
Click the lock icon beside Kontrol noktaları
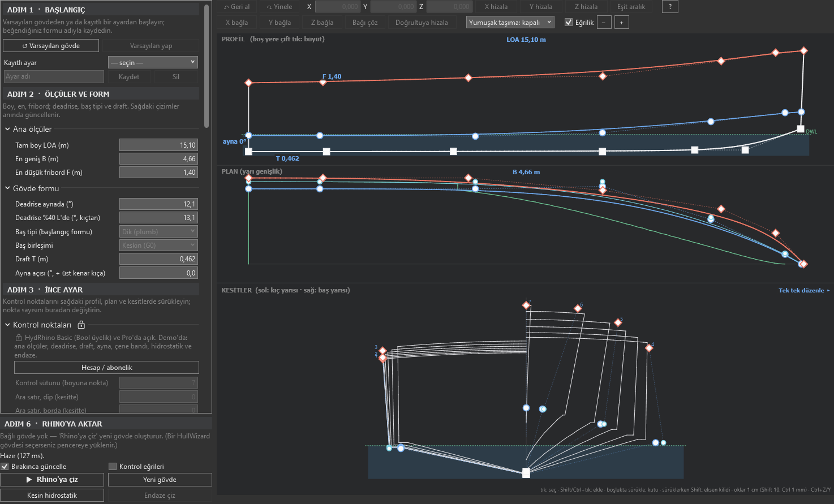pos(81,325)
